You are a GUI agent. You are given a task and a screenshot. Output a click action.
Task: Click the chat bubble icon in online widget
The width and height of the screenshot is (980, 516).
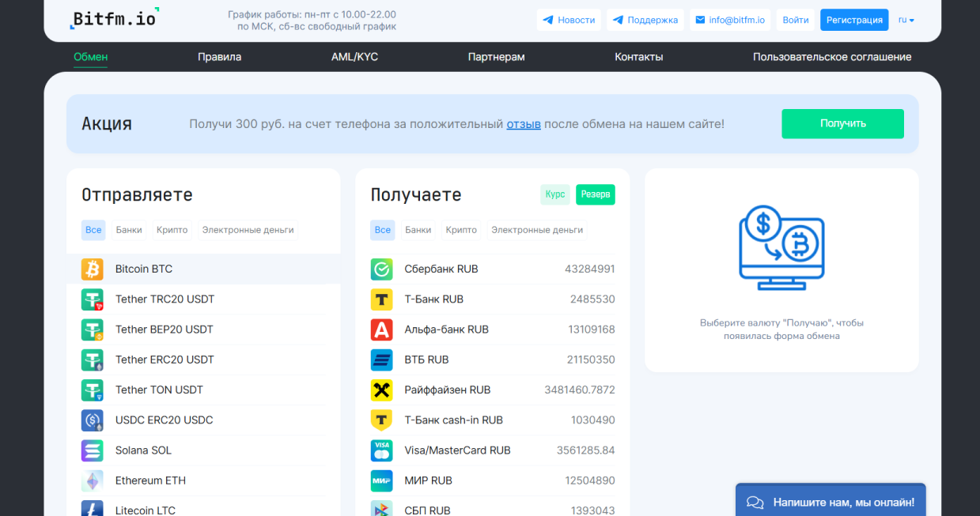pyautogui.click(x=755, y=503)
